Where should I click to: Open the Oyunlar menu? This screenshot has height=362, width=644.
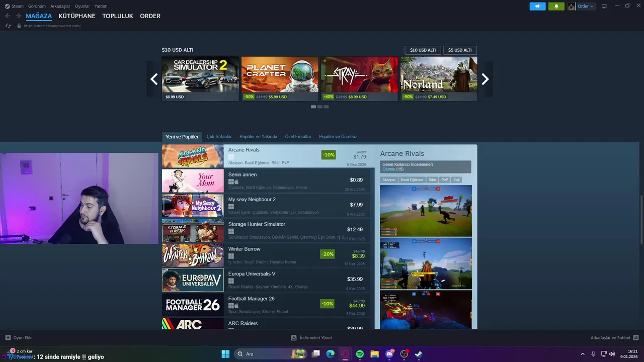[x=83, y=6]
